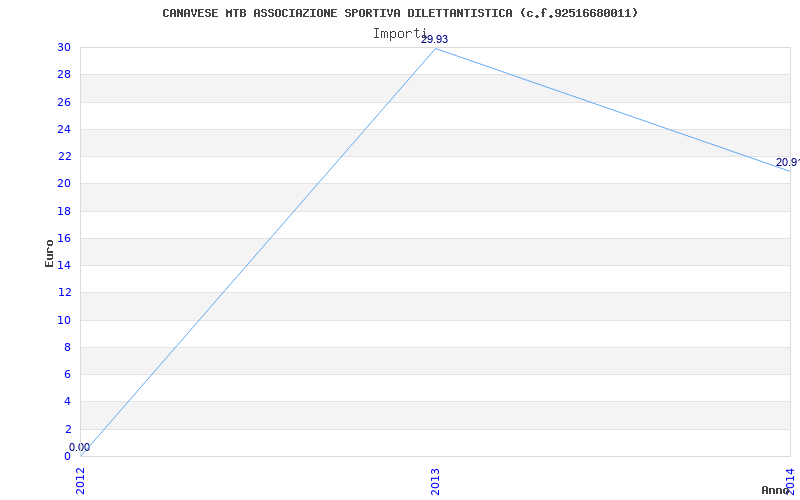Click the 4 y-axis tick label
The height and width of the screenshot is (500, 800).
coord(67,402)
